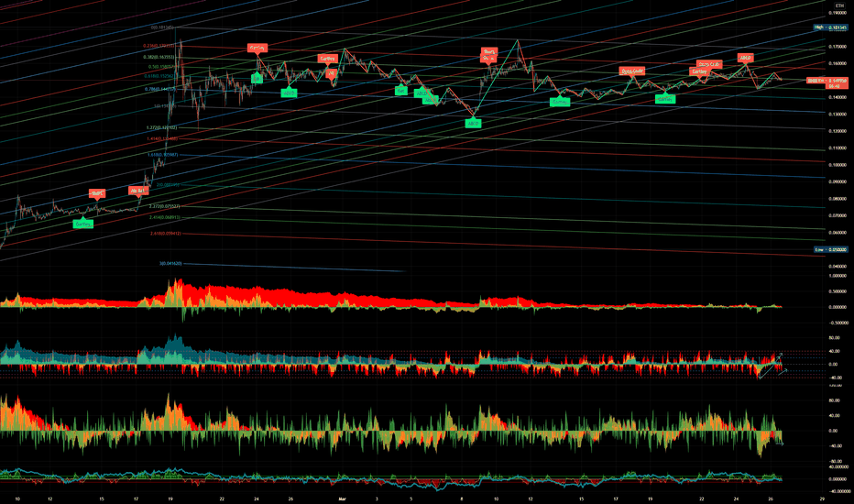This screenshot has width=854, height=504.
Task: Click the red 1.414 Fibonacci level label
Action: pyautogui.click(x=162, y=139)
